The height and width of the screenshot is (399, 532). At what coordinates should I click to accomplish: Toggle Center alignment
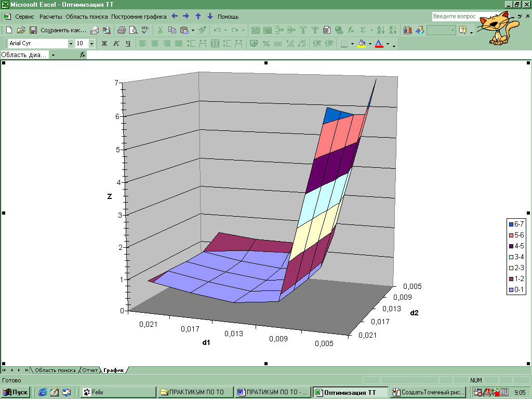tap(155, 44)
